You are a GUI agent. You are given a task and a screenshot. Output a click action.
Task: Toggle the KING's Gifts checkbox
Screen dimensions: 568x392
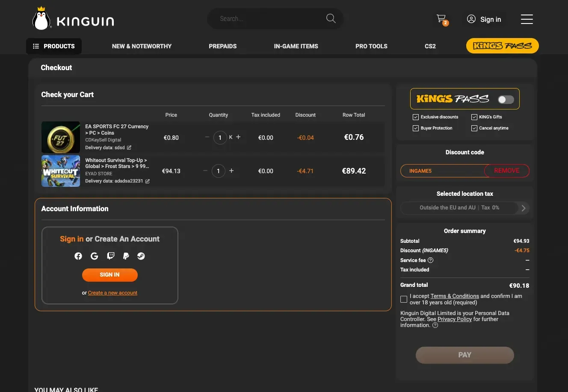pyautogui.click(x=474, y=117)
